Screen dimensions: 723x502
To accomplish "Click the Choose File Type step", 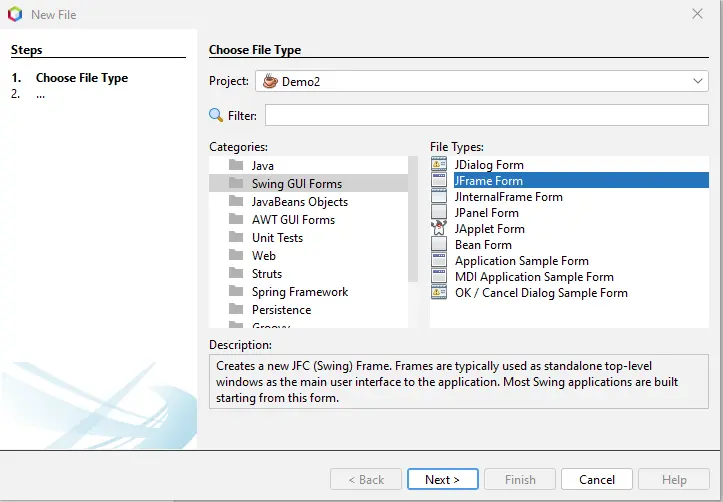I will tap(82, 77).
